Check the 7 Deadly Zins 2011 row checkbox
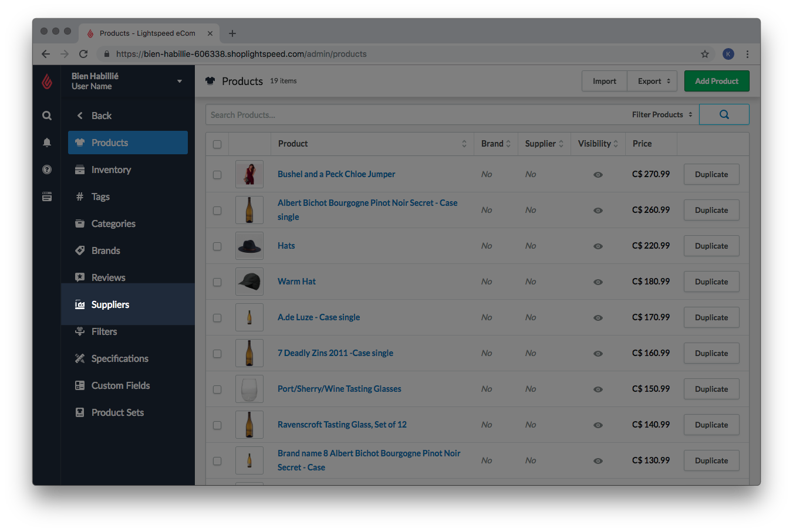The width and height of the screenshot is (793, 532). click(x=217, y=354)
